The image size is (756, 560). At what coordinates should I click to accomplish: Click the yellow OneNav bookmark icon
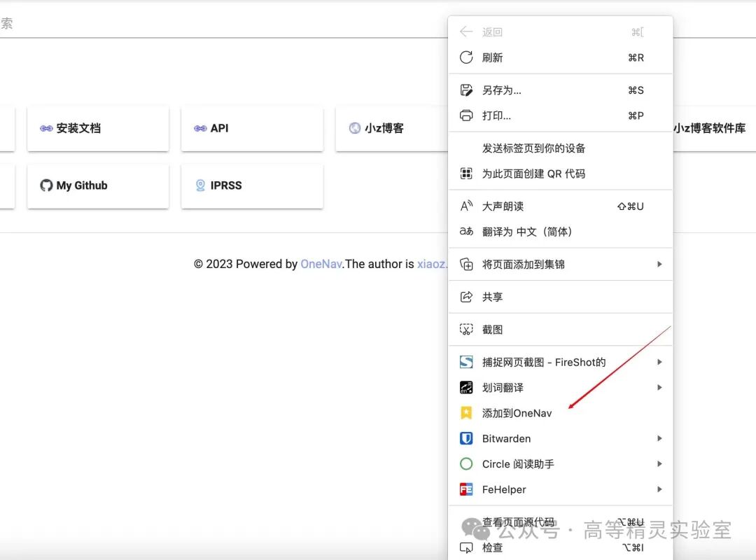(465, 413)
